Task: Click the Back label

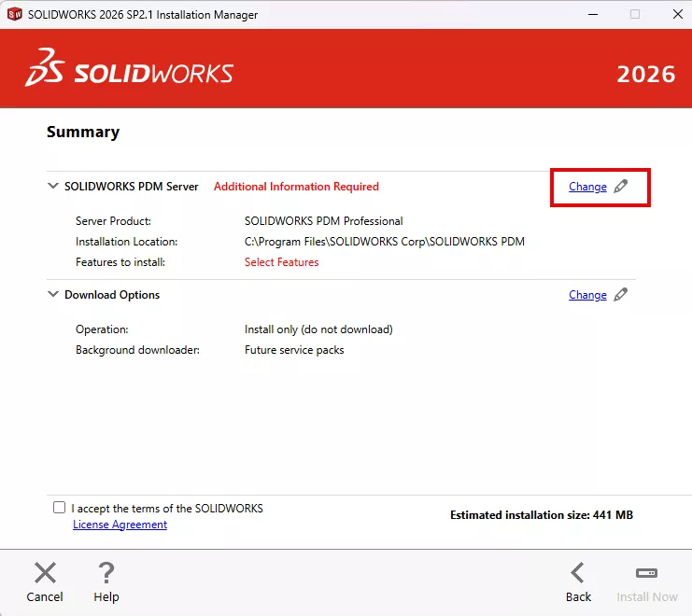Action: click(x=578, y=596)
